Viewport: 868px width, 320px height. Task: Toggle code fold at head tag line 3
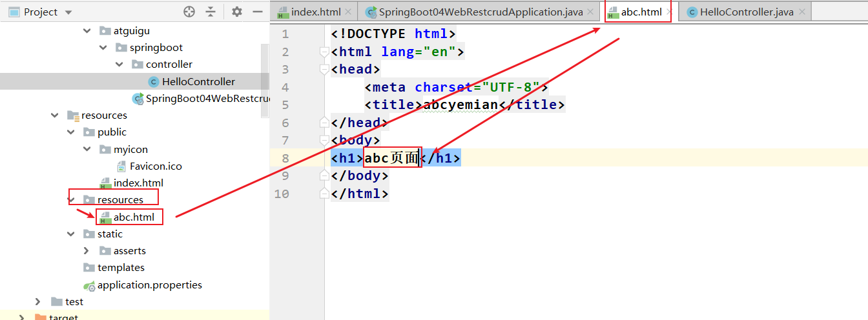[325, 70]
